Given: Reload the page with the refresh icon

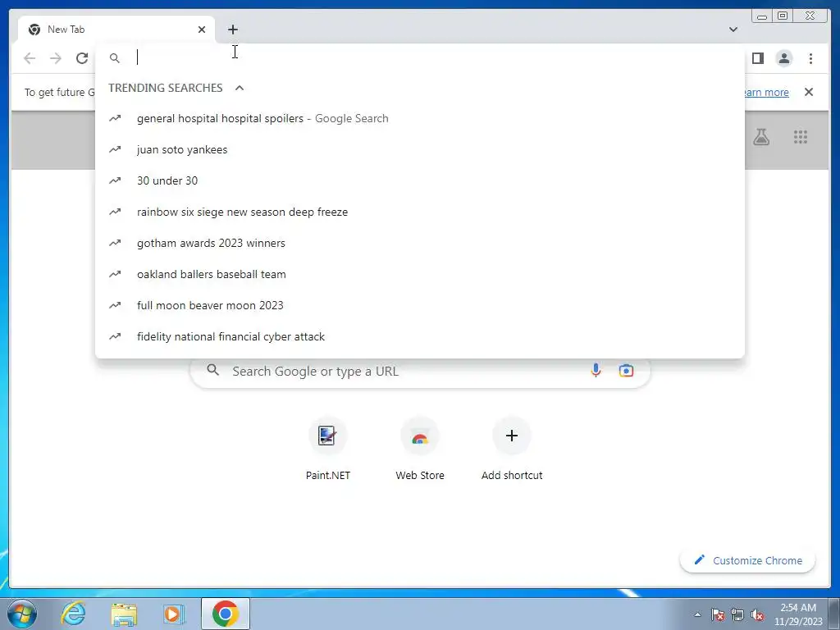Looking at the screenshot, I should (x=82, y=58).
